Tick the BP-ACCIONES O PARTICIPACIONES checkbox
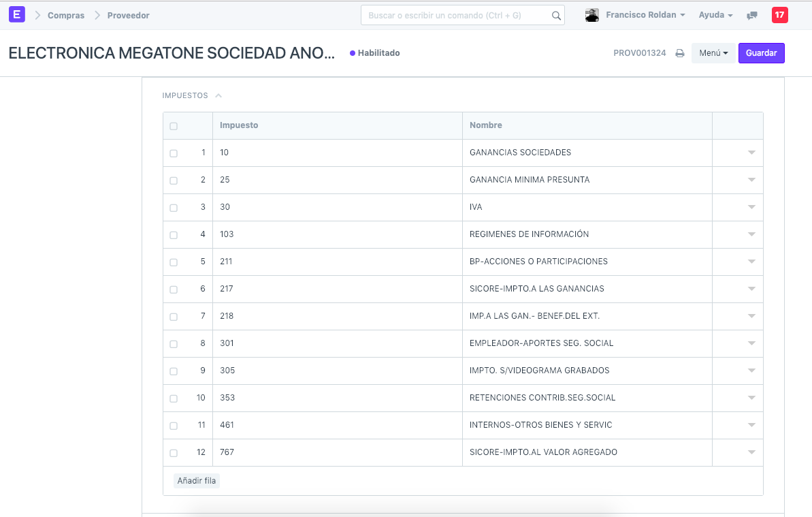Screen dimensions: 812x517 [x=174, y=262]
